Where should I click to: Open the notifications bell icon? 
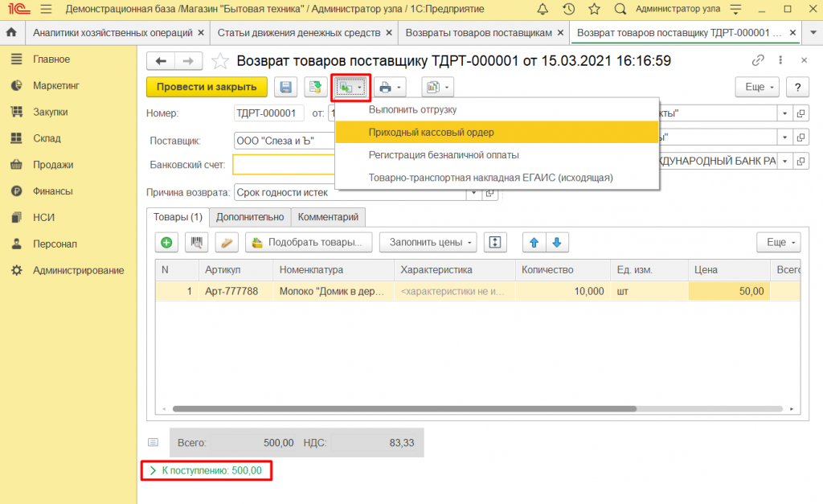543,10
